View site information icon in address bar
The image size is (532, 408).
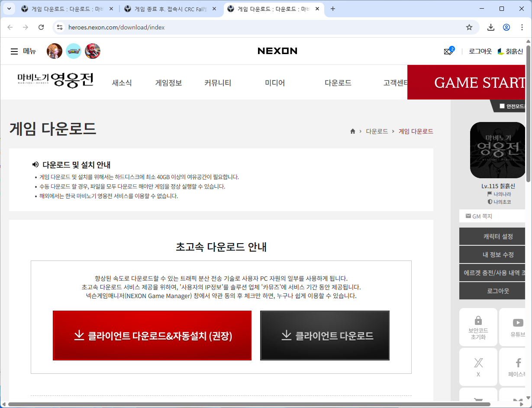pyautogui.click(x=60, y=27)
